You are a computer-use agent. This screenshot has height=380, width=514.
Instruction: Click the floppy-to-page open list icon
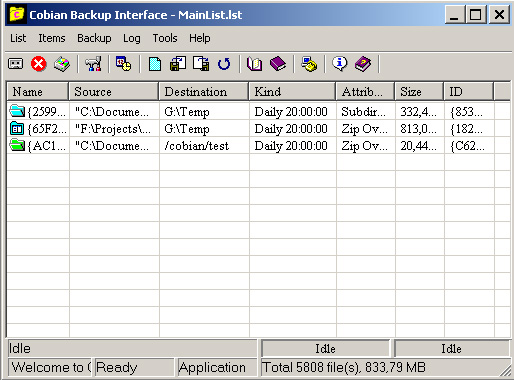point(178,64)
